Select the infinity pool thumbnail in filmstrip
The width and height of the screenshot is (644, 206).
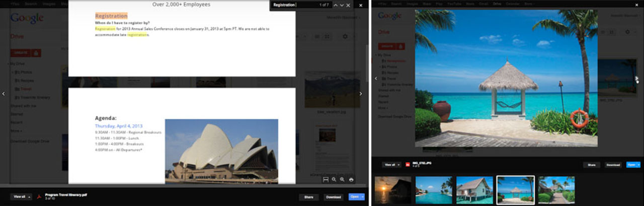(x=434, y=190)
